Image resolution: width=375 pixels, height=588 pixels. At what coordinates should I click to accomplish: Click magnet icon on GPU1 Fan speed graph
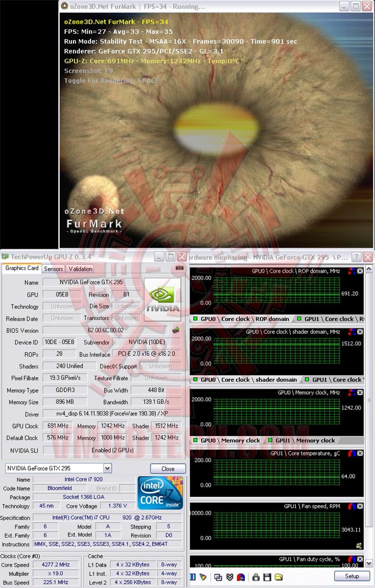352,506
